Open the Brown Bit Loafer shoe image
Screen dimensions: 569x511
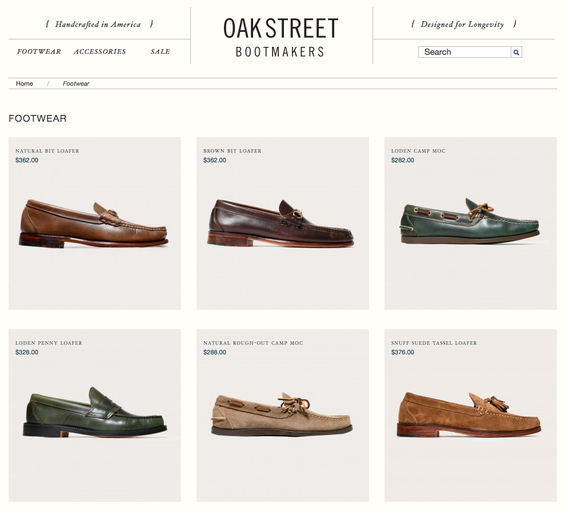pyautogui.click(x=281, y=223)
